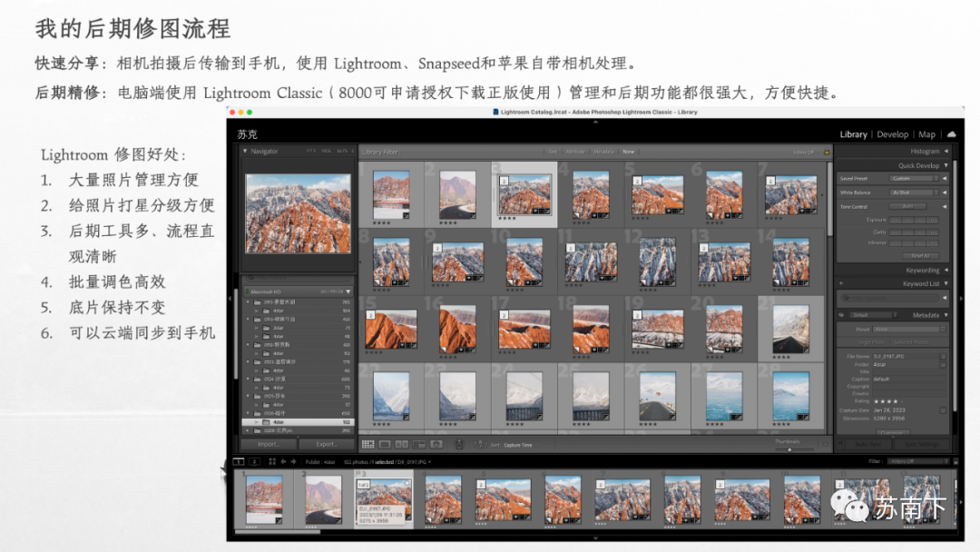Open Compare view (XY) icon
This screenshot has height=552, width=980.
tap(402, 445)
